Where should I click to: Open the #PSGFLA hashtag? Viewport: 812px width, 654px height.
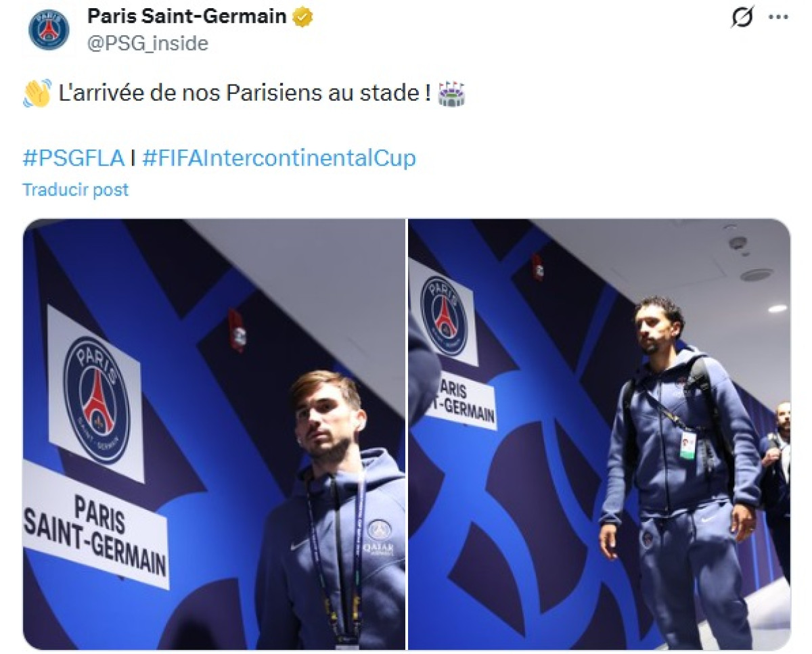(73, 158)
